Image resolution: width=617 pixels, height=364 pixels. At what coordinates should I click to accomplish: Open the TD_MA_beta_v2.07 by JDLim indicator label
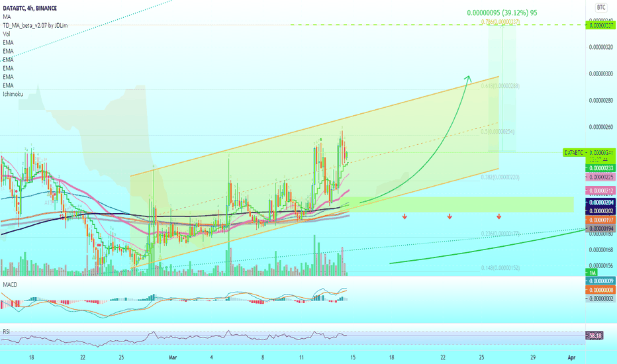pos(35,25)
